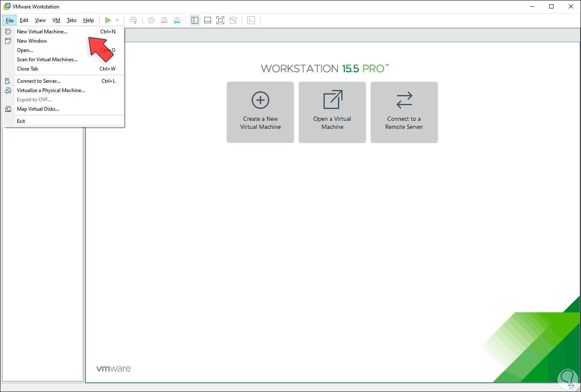
Task: Click the console view terminal icon
Action: click(251, 20)
